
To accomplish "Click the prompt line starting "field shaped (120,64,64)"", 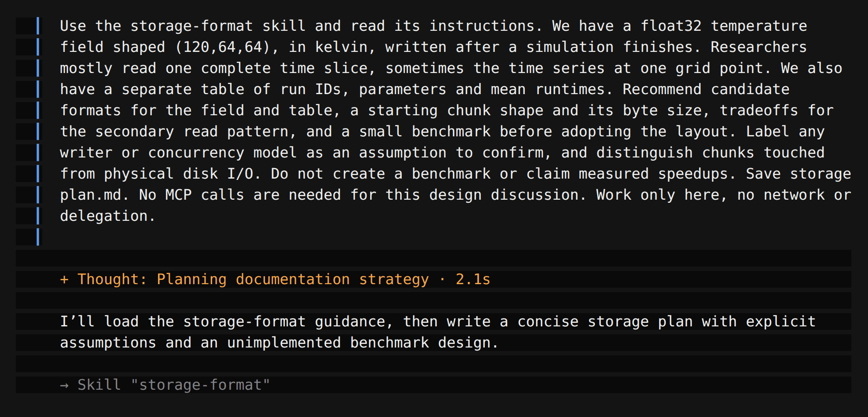I will (434, 47).
